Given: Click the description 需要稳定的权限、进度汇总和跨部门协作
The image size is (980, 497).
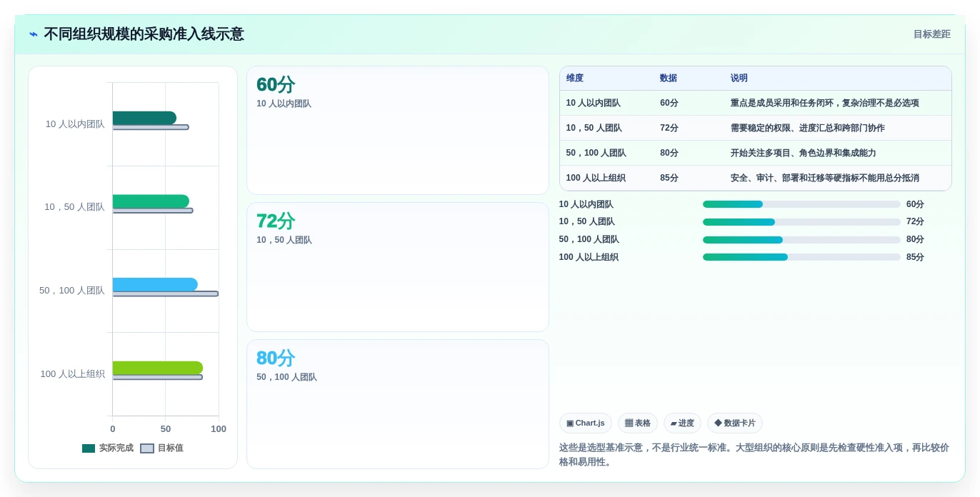Looking at the screenshot, I should tap(808, 128).
